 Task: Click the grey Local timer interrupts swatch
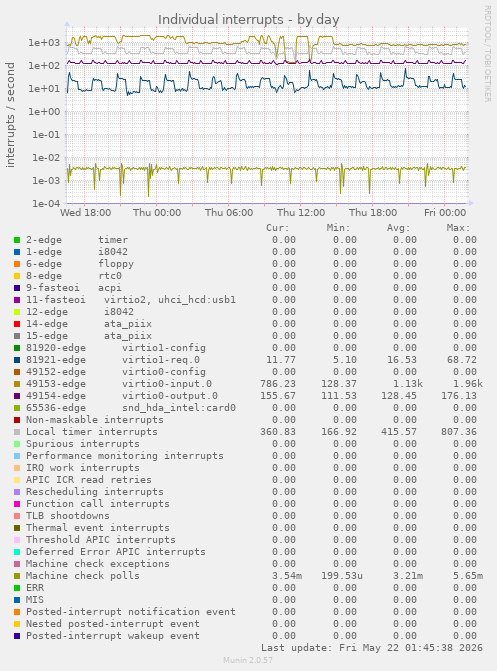pyautogui.click(x=17, y=432)
